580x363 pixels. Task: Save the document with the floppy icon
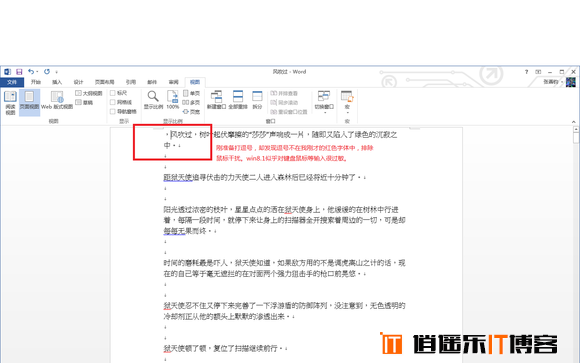pos(19,72)
